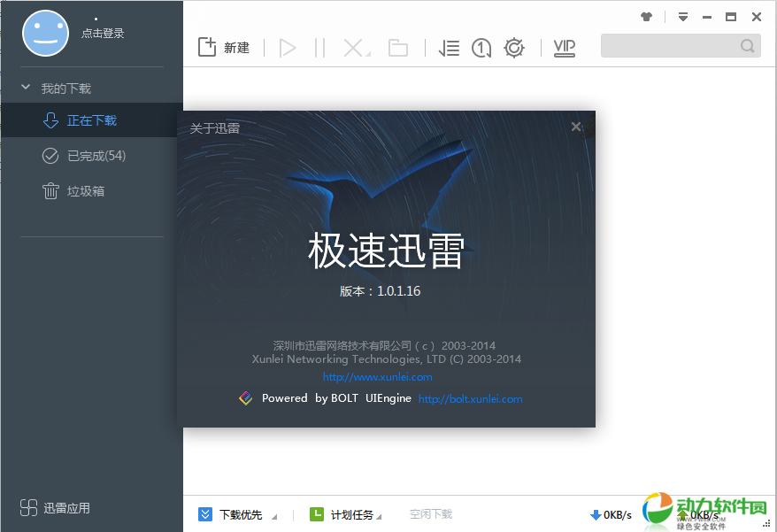Close the main Xunlei window
Viewport: 777px width, 532px height.
click(756, 17)
